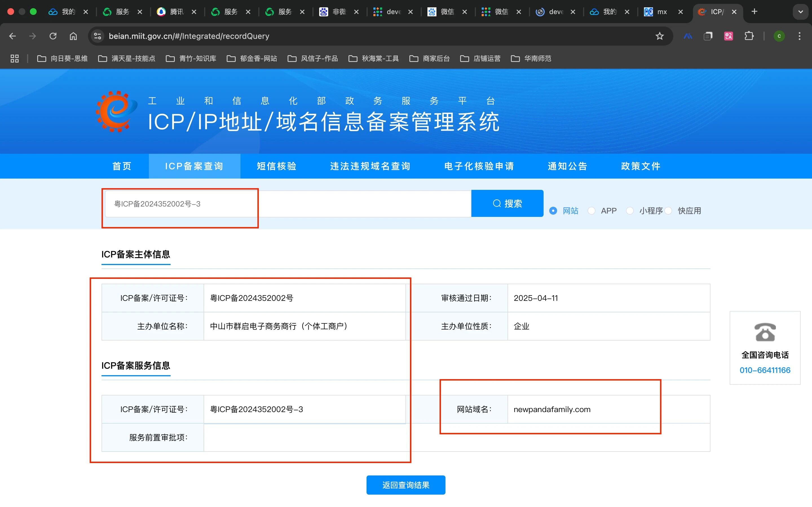Click the translate extension icon
The height and width of the screenshot is (507, 812).
pos(729,36)
